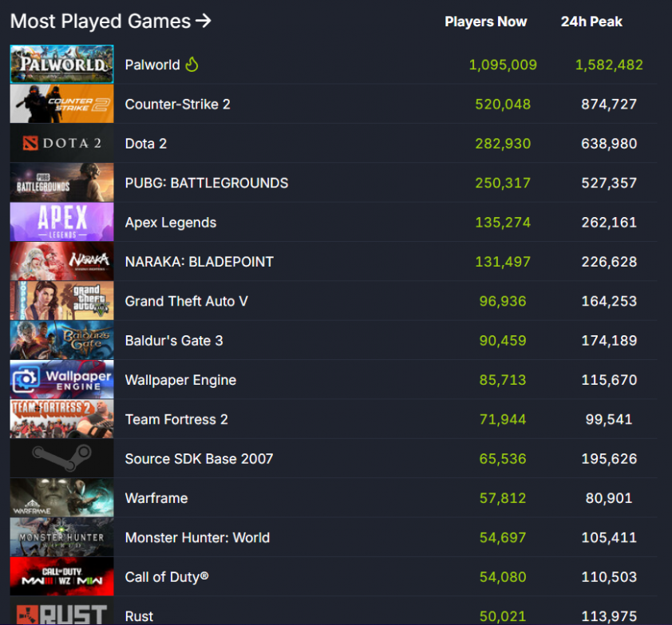Open the Palworld game thumbnail
Viewport: 672px width, 625px height.
[61, 64]
